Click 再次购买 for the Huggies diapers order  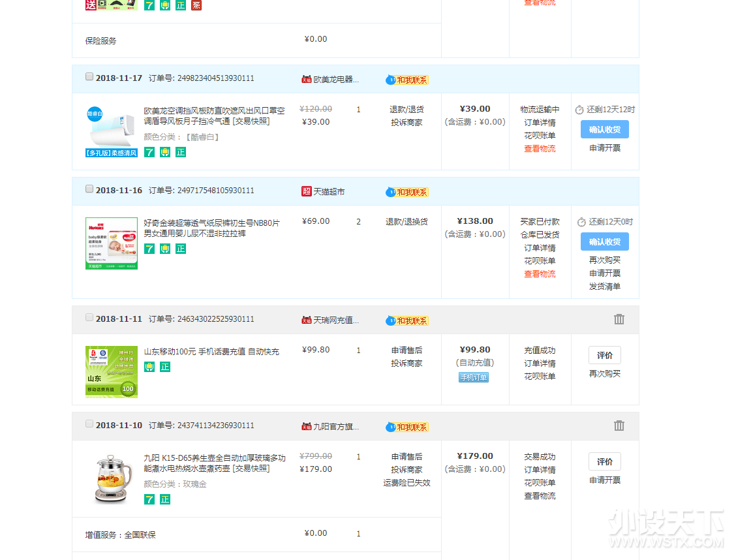click(x=605, y=260)
